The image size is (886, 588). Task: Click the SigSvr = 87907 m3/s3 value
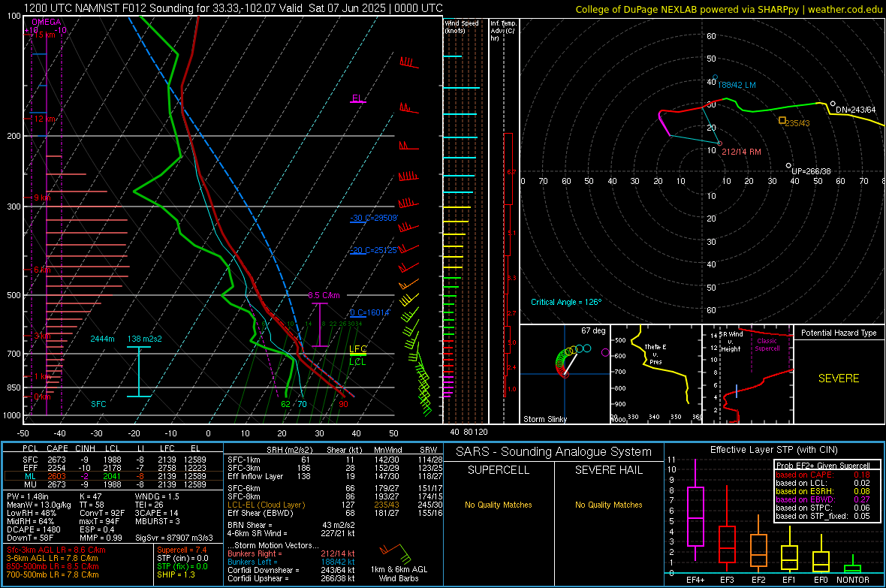[x=174, y=538]
